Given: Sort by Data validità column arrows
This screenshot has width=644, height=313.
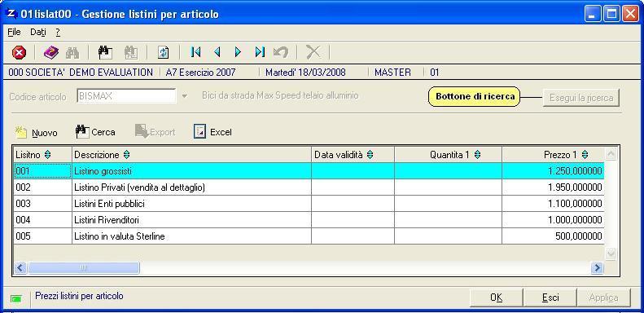Looking at the screenshot, I should point(370,155).
